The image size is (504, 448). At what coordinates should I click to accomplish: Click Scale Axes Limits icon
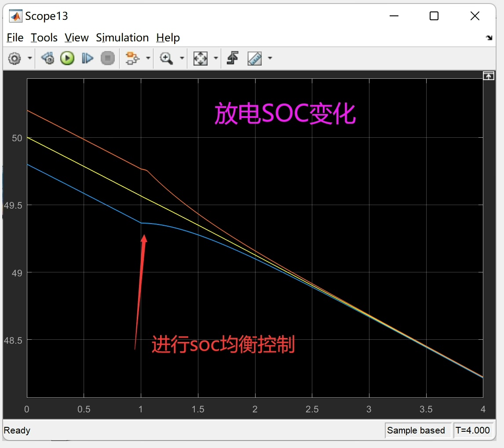point(200,59)
